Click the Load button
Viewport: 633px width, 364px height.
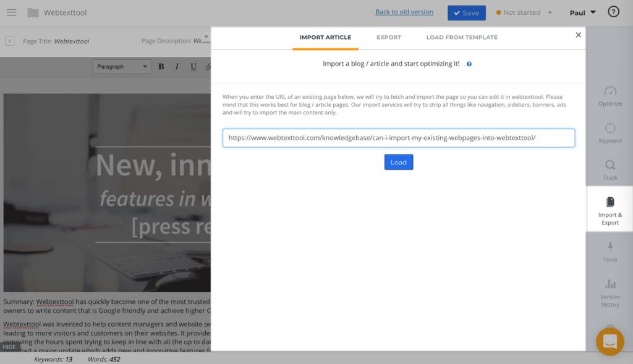pos(399,163)
